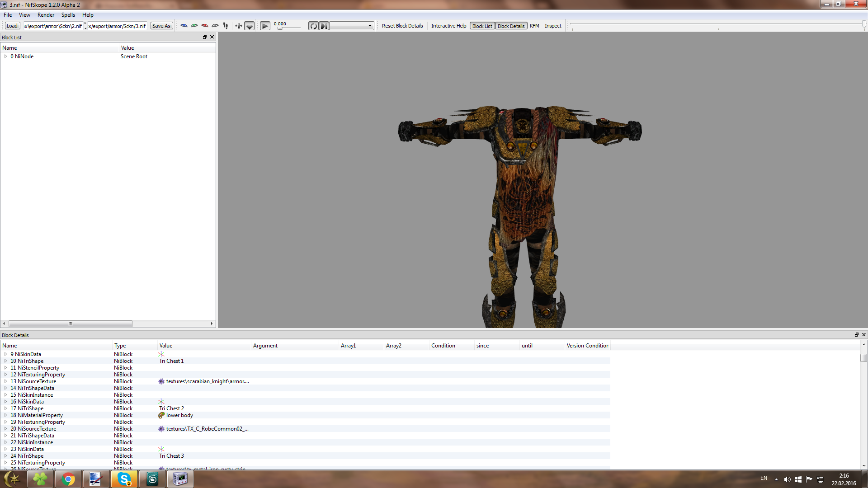868x488 pixels.
Task: Open Google Chrome from the taskbar
Action: coord(68,479)
